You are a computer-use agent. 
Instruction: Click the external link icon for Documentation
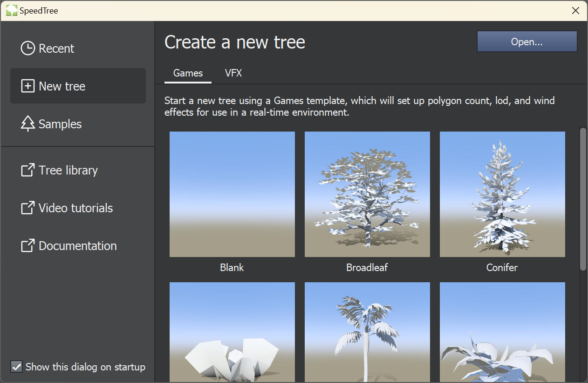point(28,246)
